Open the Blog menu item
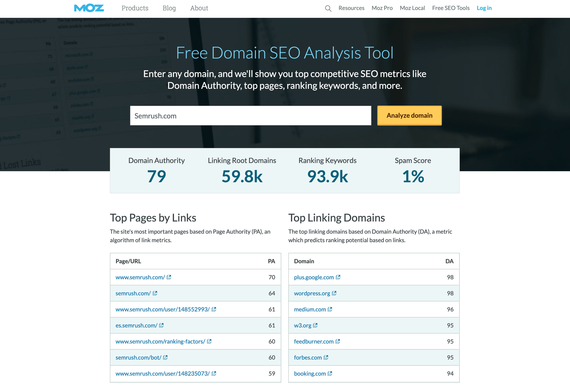This screenshot has height=392, width=570. click(169, 8)
